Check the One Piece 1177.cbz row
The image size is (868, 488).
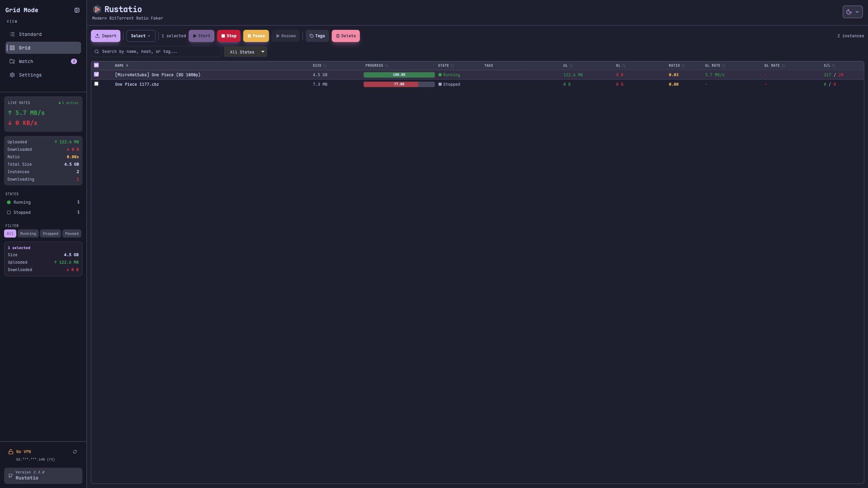(x=96, y=84)
